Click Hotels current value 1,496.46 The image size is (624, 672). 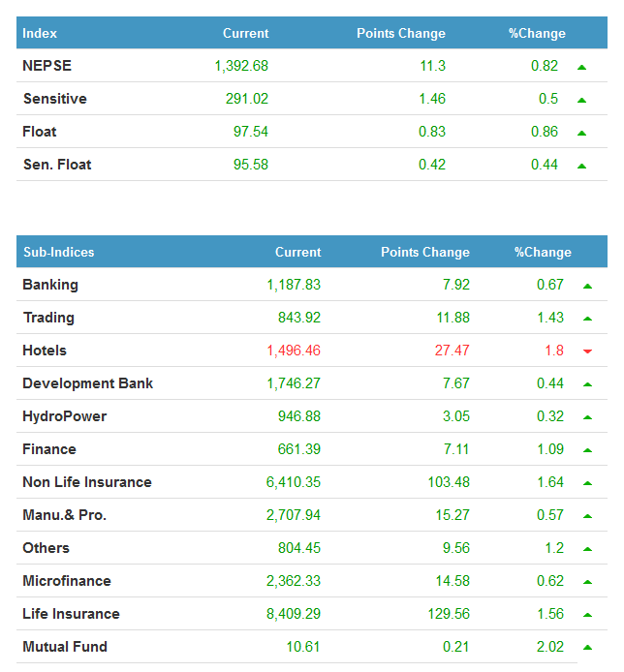tap(294, 351)
